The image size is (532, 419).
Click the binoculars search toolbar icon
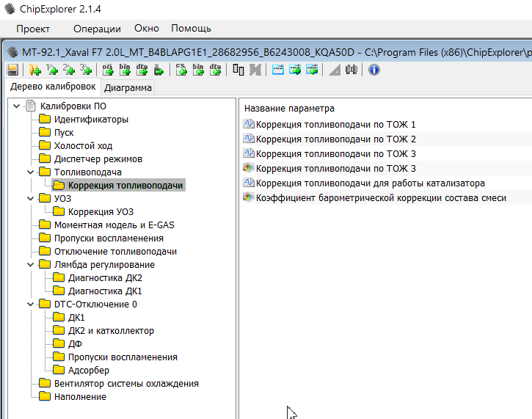click(351, 70)
